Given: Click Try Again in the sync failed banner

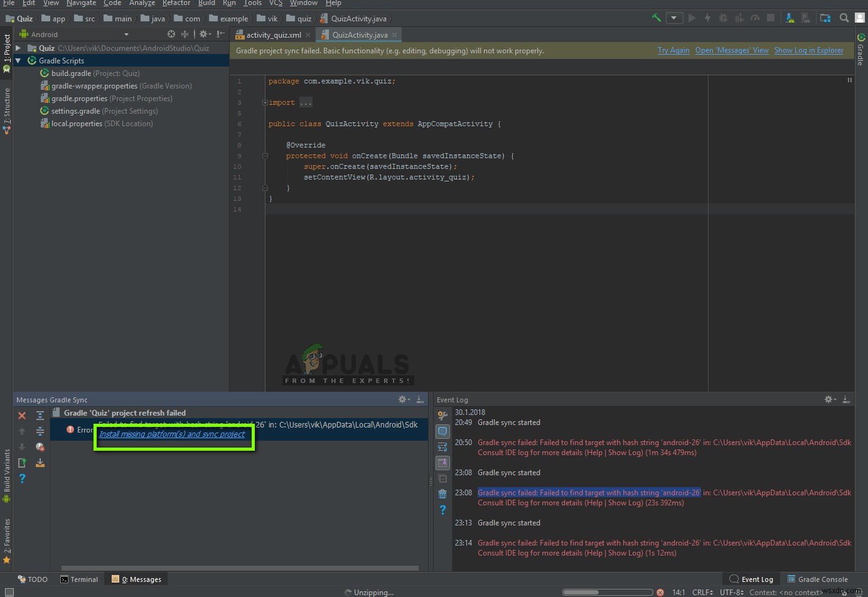Looking at the screenshot, I should click(673, 50).
